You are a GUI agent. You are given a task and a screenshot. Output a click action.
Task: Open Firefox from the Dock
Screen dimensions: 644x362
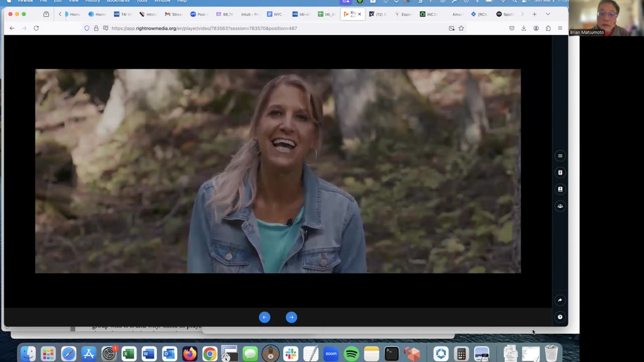(190, 353)
